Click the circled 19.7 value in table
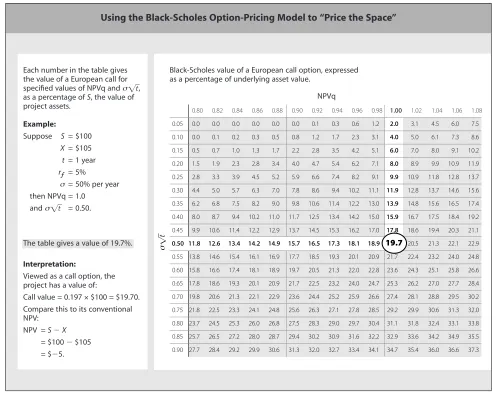Viewport: 500px width, 393px height. click(394, 243)
